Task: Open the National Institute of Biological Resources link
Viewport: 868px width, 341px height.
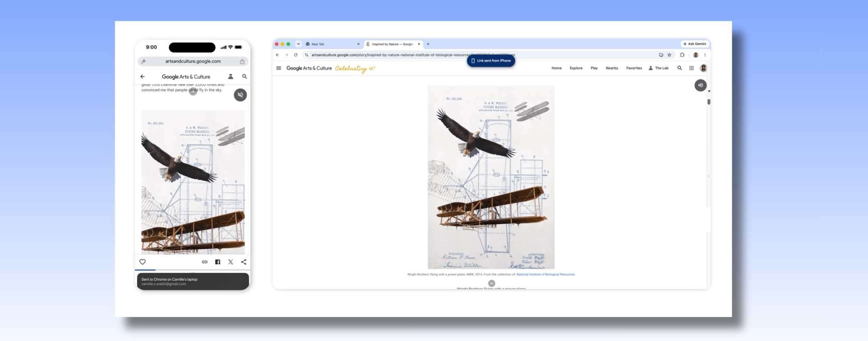Action: pyautogui.click(x=546, y=274)
